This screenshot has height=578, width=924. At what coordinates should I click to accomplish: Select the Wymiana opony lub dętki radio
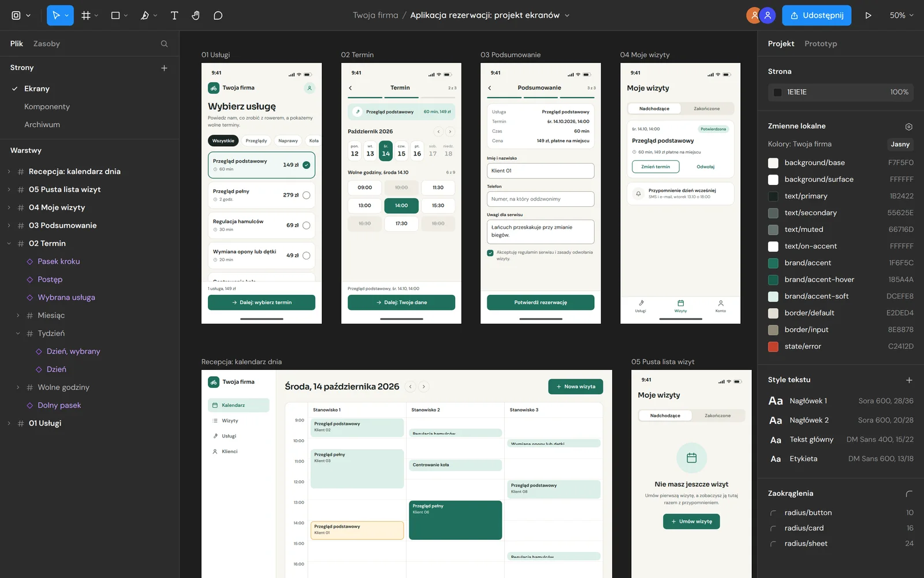(307, 255)
